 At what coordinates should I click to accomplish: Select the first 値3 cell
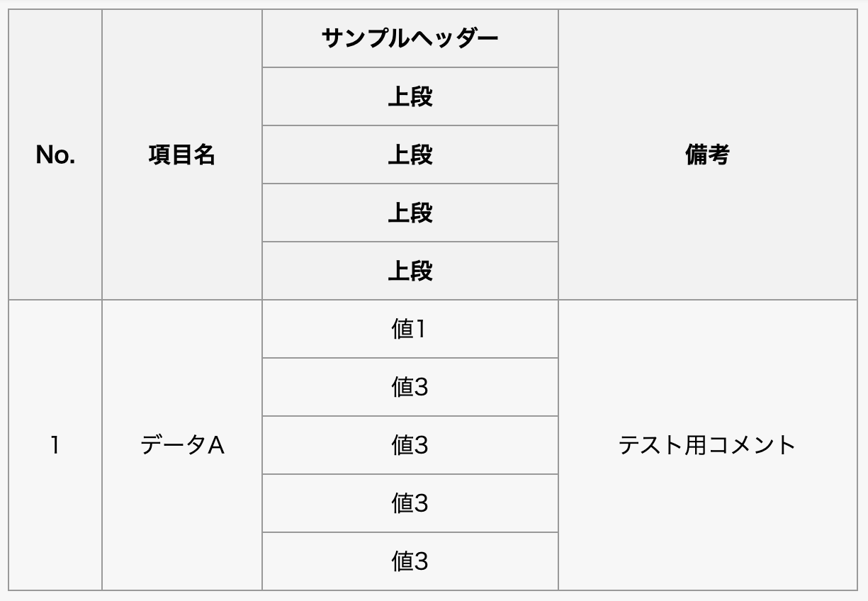tap(410, 387)
